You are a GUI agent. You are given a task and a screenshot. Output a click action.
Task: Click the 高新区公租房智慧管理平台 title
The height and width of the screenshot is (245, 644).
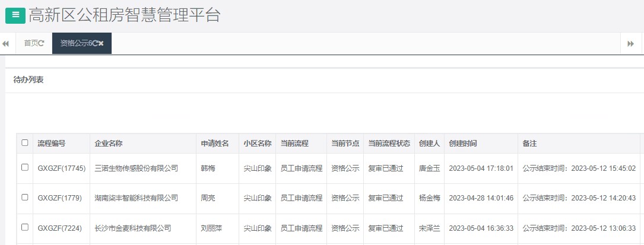click(x=125, y=15)
